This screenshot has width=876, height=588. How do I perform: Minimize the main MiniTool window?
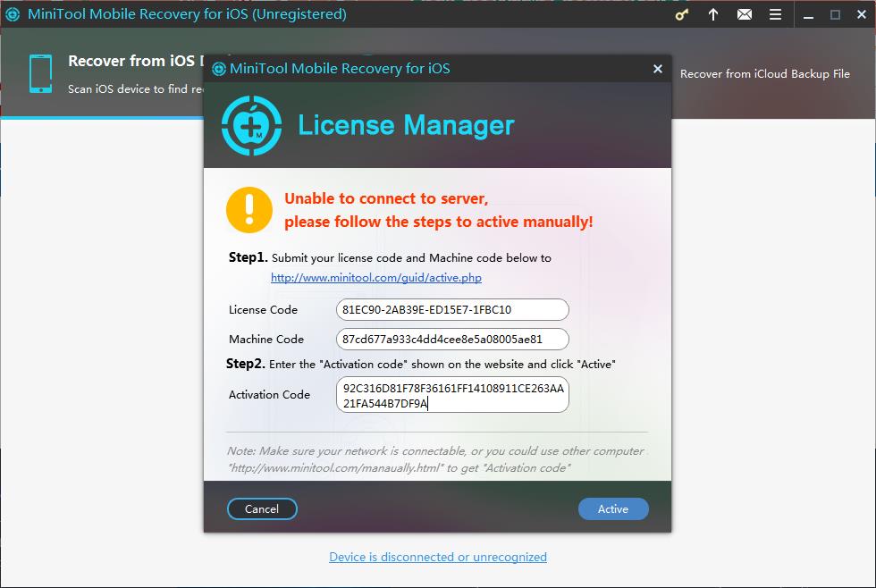(808, 15)
